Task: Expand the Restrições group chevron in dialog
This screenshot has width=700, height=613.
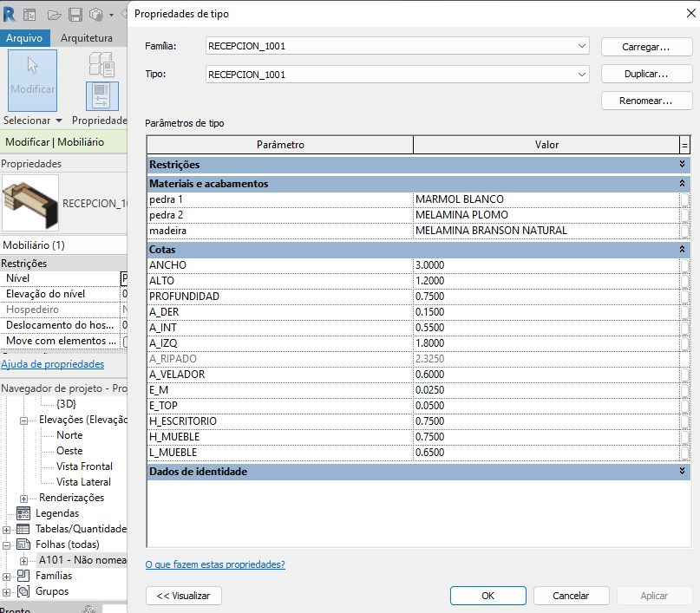Action: (682, 164)
